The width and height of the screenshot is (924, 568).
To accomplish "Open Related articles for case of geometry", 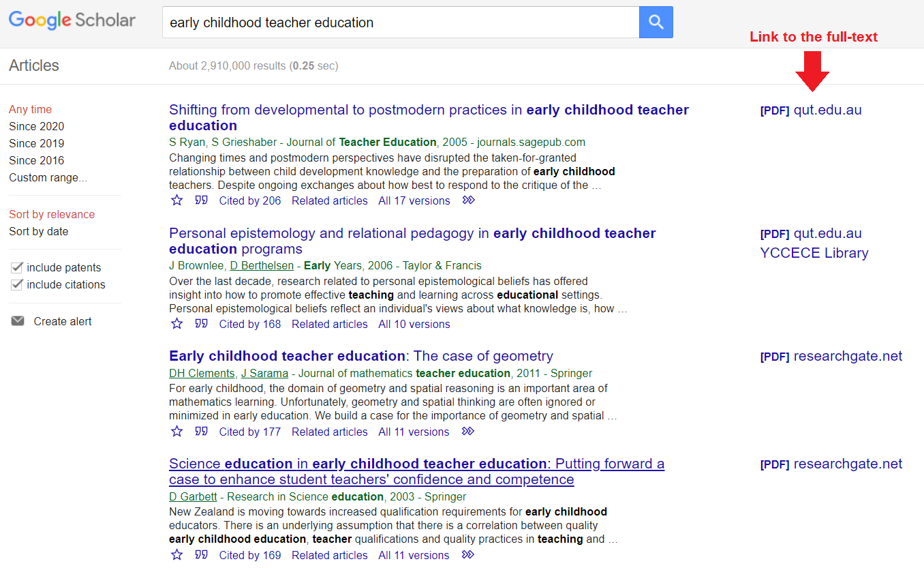I will click(x=330, y=432).
